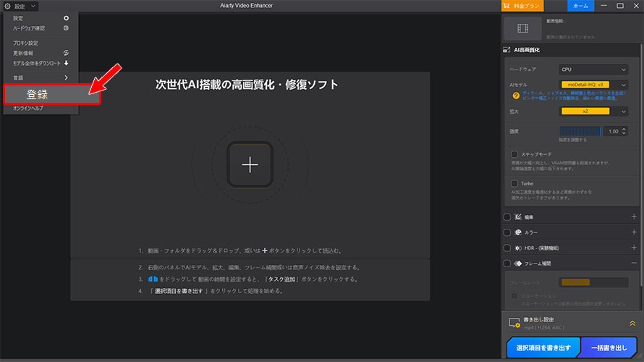Click the cog icon on 設定 menu row
Image resolution: width=644 pixels, height=362 pixels.
66,18
